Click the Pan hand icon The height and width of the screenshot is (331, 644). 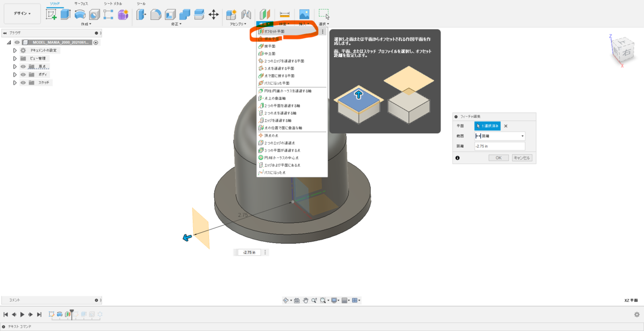pyautogui.click(x=305, y=300)
